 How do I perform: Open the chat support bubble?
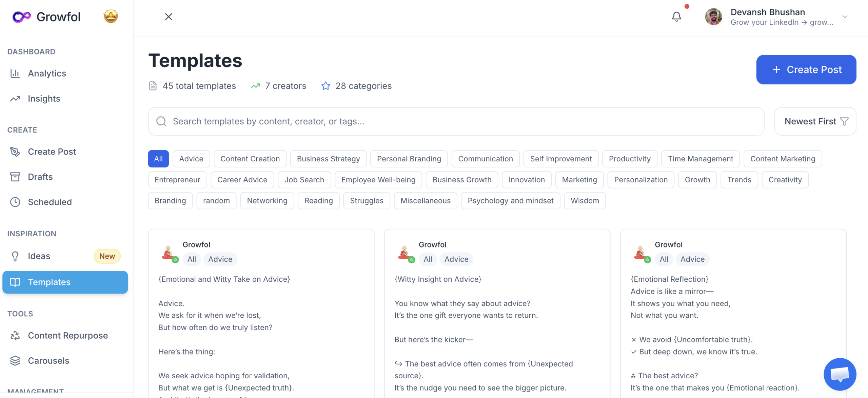point(840,374)
